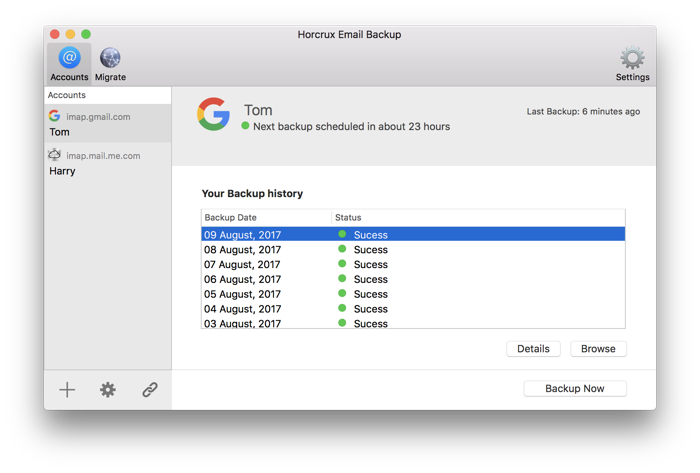
Task: Select the 08 August, 2017 backup row
Action: pyautogui.click(x=413, y=249)
